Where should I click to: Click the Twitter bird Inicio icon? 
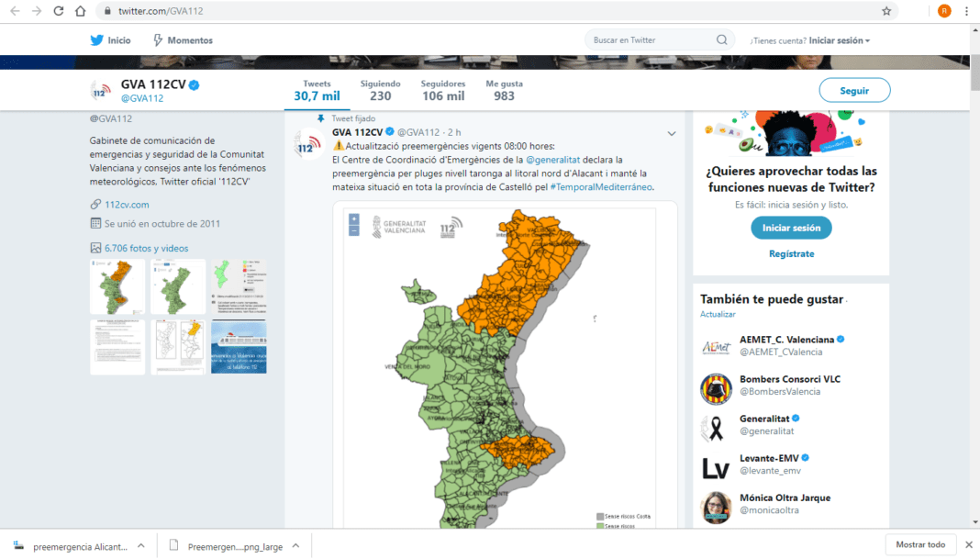[x=96, y=40]
